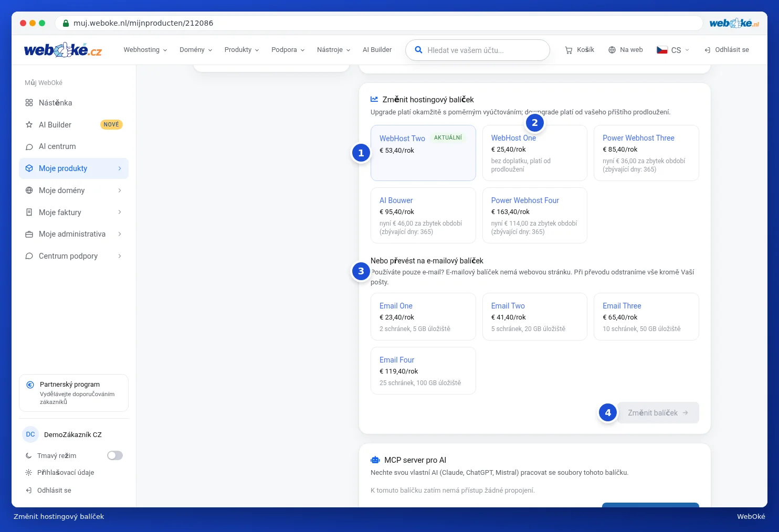Select the AI Bouwer package card
This screenshot has width=779, height=532.
click(423, 215)
